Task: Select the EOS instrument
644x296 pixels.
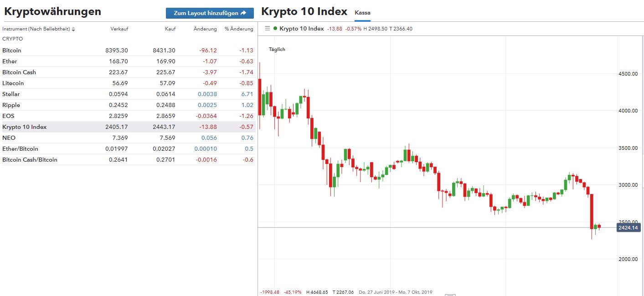Action: pos(8,116)
